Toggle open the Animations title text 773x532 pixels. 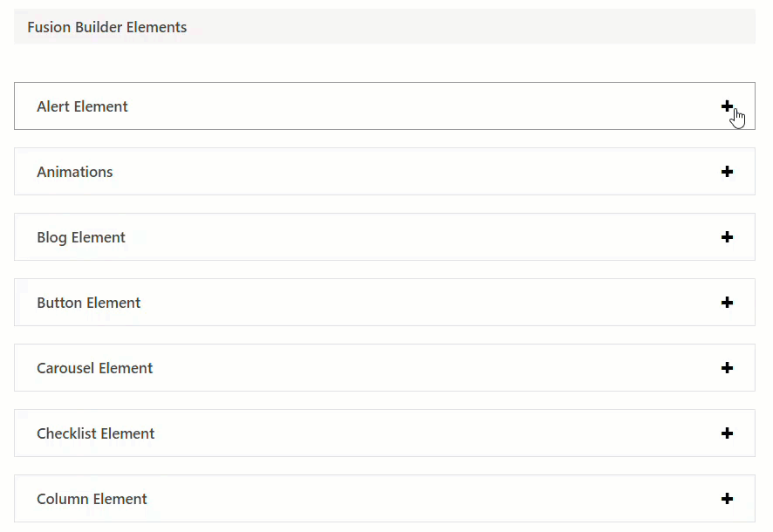(75, 172)
